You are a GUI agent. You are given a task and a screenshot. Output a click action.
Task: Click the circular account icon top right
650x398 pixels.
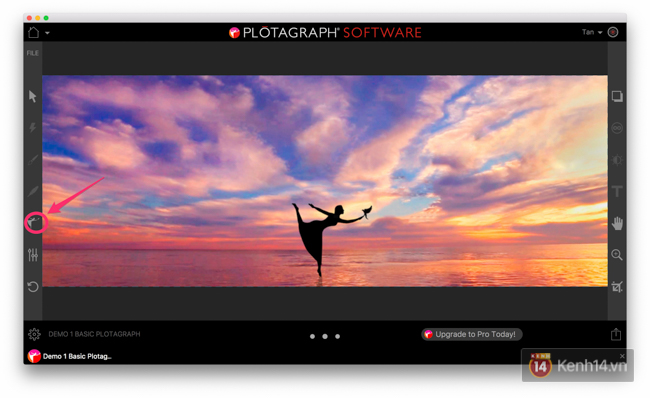click(613, 32)
